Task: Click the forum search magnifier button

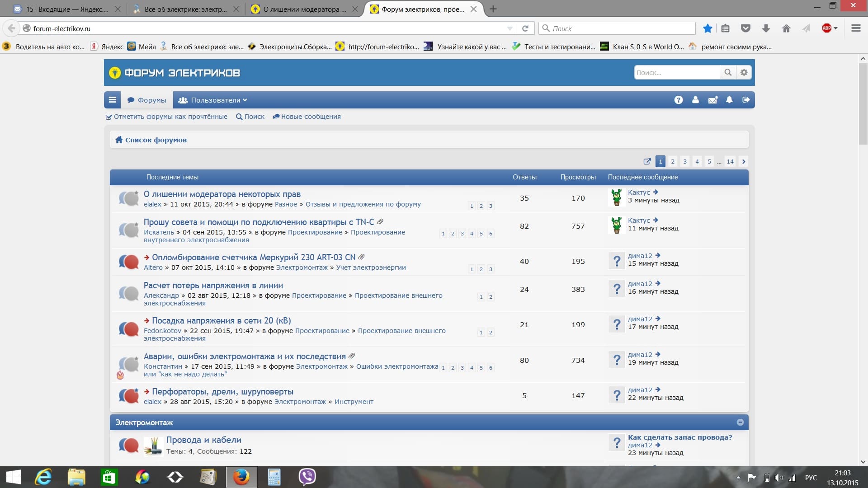Action: (728, 72)
